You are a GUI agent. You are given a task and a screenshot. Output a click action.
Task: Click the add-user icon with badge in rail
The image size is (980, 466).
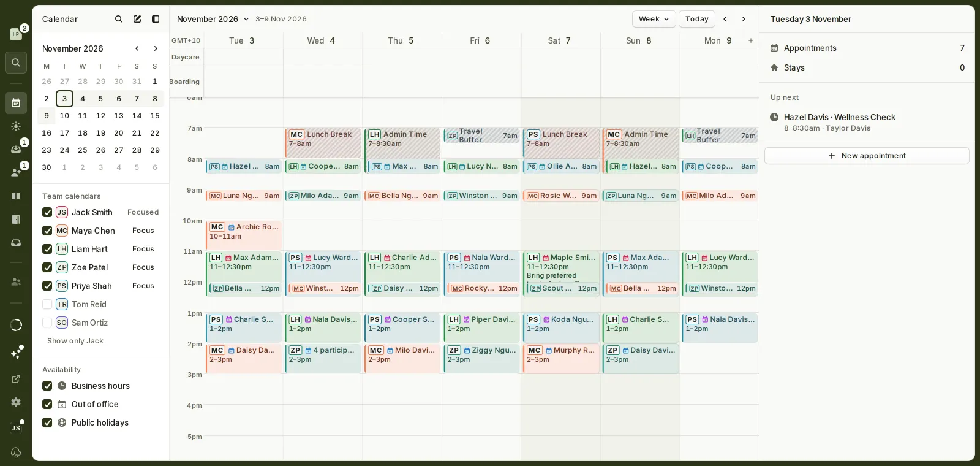(16, 172)
